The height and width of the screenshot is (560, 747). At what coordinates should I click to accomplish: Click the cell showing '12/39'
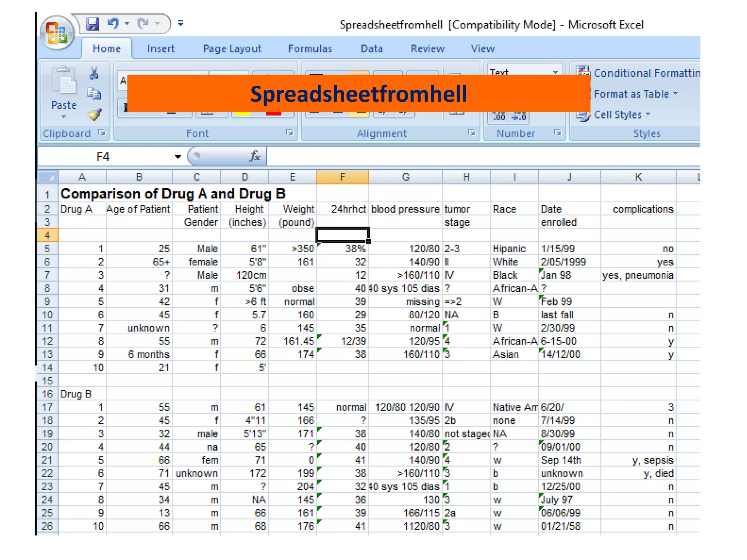click(342, 341)
